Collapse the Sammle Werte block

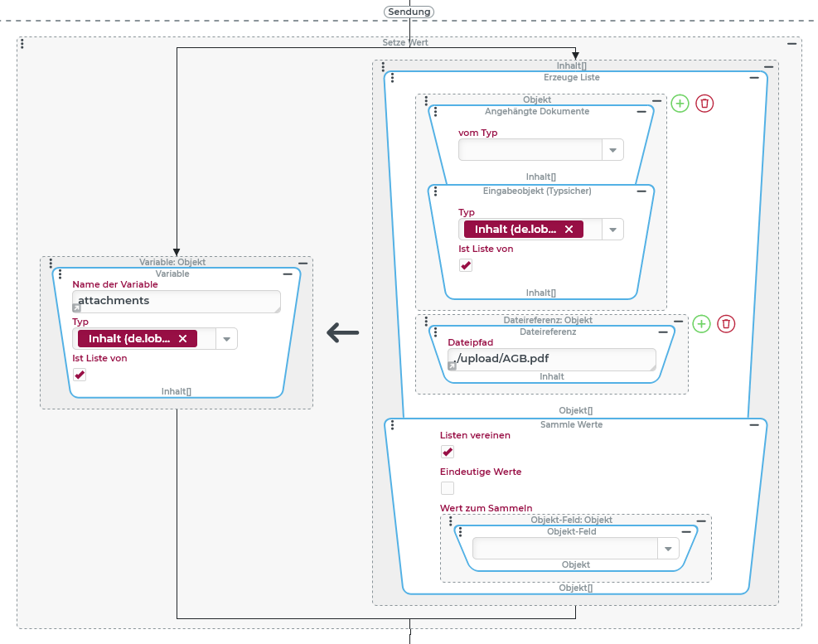(753, 424)
